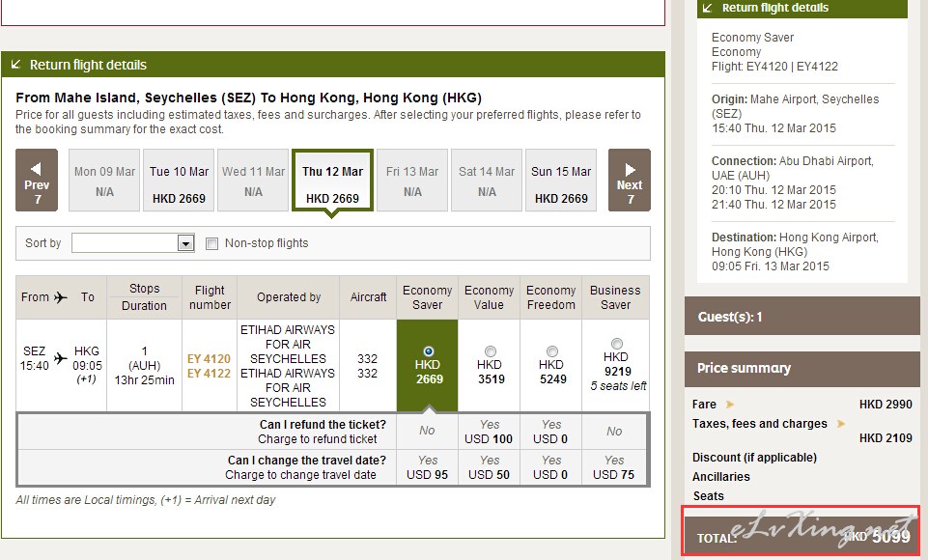Click the USD 100 refund charge

pos(489,439)
